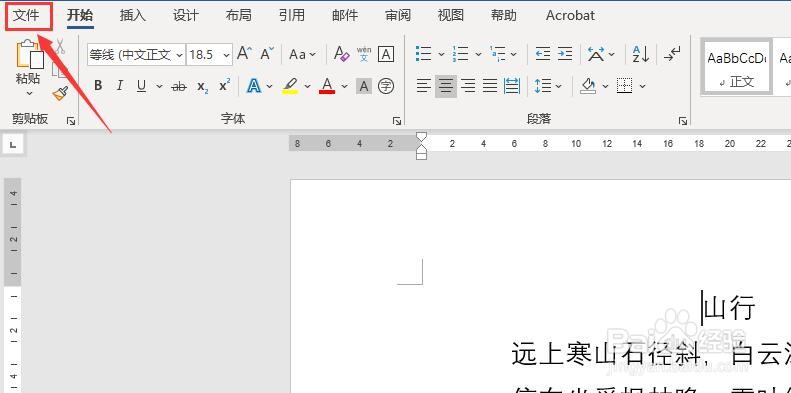Screen dimensions: 791x393
Task: Increase paragraph indent icon
Action: click(565, 53)
